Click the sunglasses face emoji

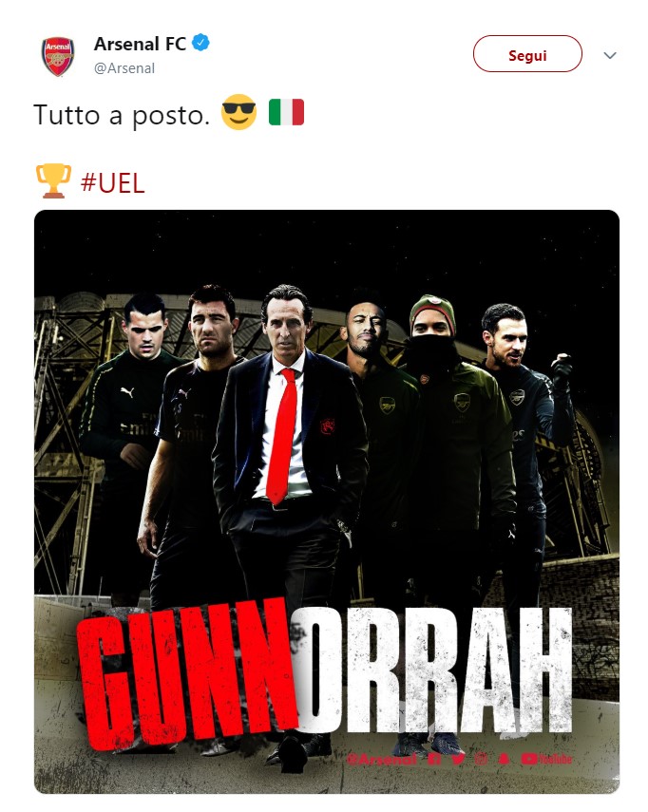pos(238,112)
